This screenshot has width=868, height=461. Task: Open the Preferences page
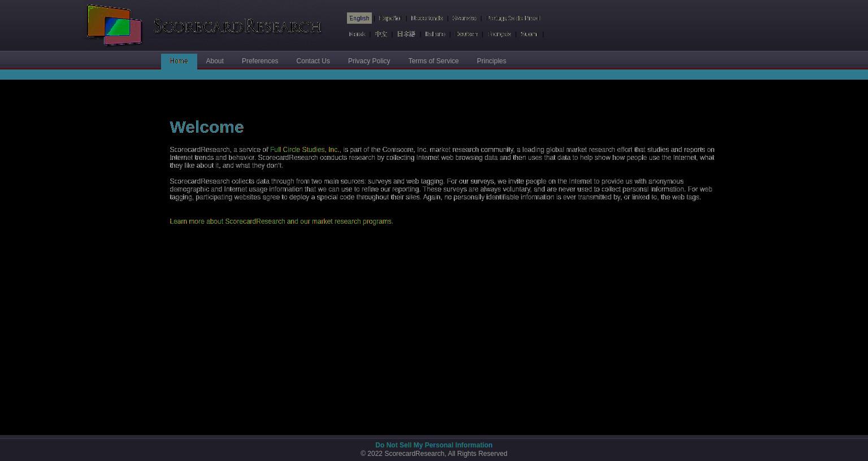point(260,61)
